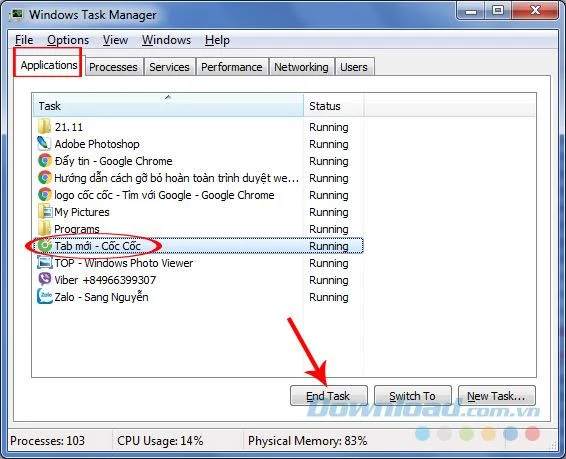Click the Task Manager title bar icon
The height and width of the screenshot is (459, 566).
[16, 15]
